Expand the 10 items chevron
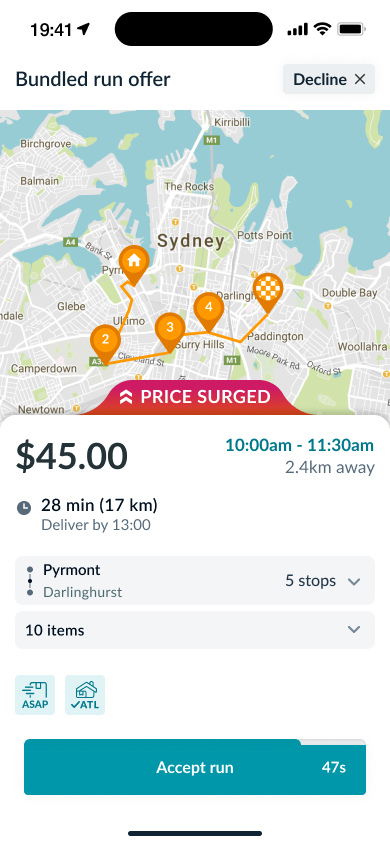 click(x=354, y=629)
